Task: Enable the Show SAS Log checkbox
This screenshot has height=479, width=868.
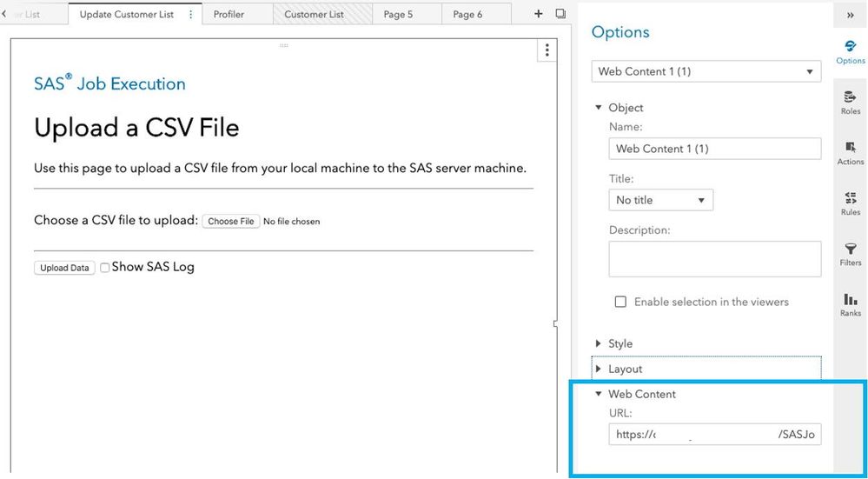Action: [105, 268]
